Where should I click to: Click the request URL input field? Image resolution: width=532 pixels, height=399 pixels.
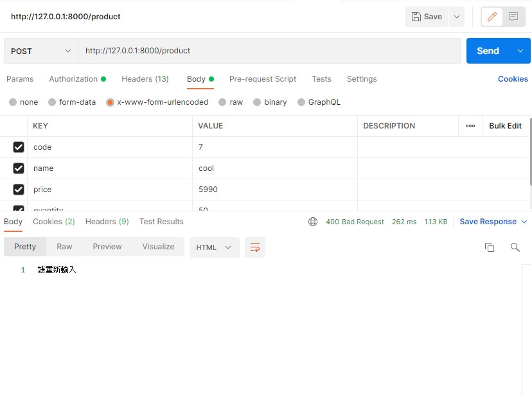269,51
